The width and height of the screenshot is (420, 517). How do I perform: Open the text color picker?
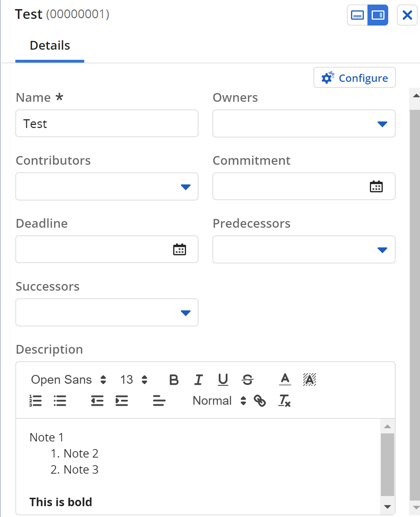[x=285, y=380]
